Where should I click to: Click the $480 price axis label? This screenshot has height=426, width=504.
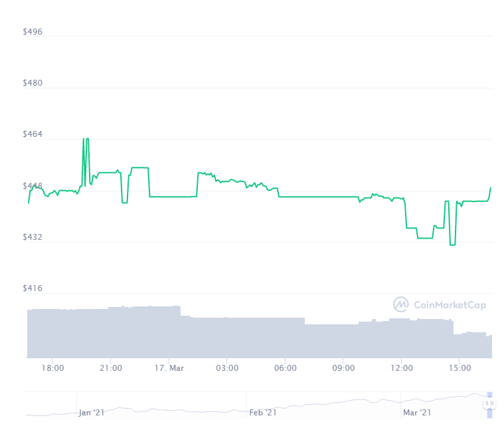(x=33, y=83)
